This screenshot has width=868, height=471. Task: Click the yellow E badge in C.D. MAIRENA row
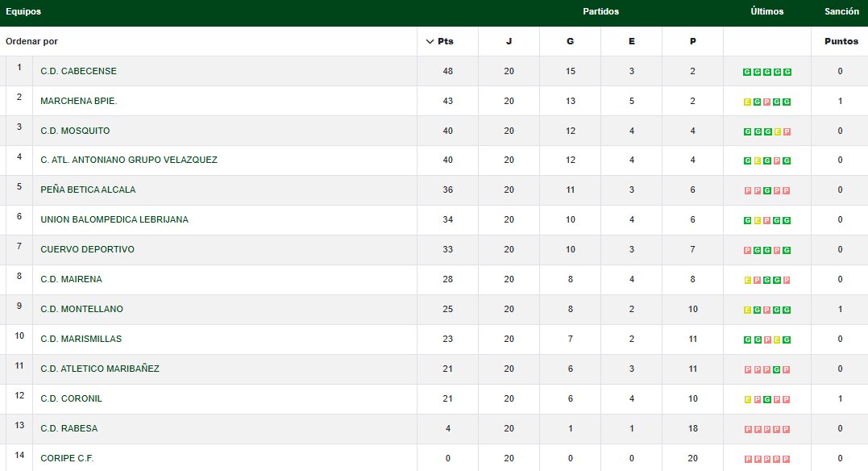click(x=747, y=281)
